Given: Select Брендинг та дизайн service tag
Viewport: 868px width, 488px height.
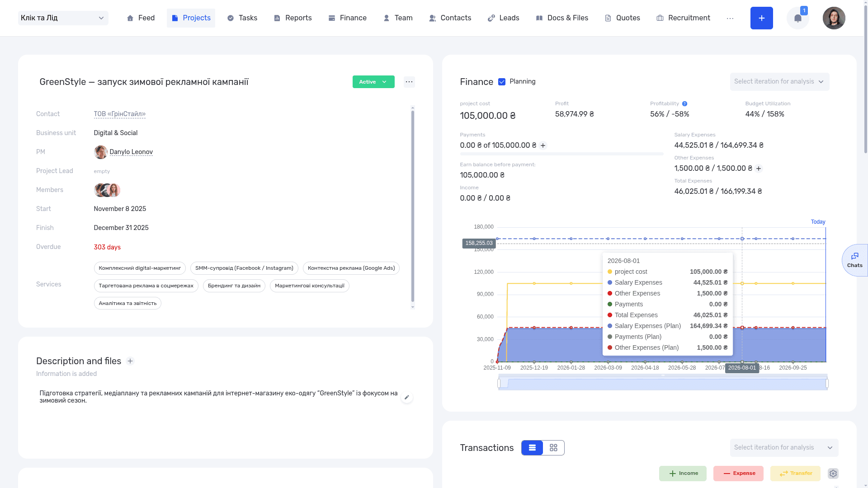Looking at the screenshot, I should click(234, 286).
